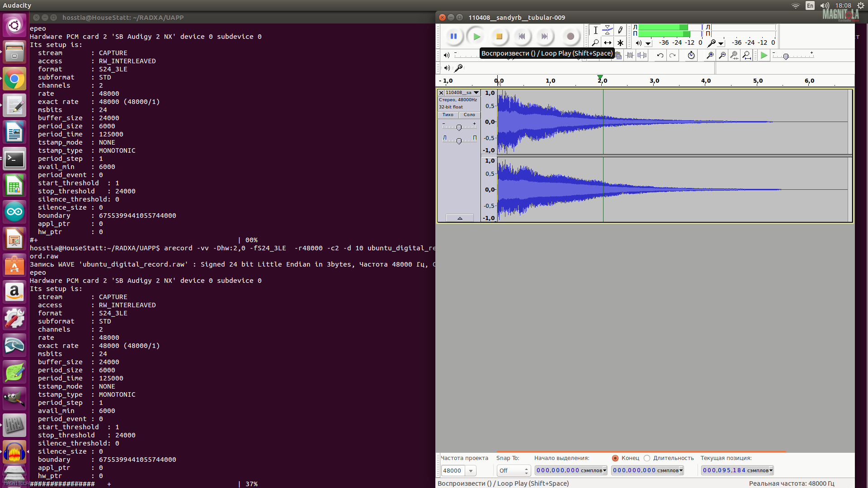This screenshot has width=868, height=488.
Task: Open selection end format dropdown
Action: point(681,471)
